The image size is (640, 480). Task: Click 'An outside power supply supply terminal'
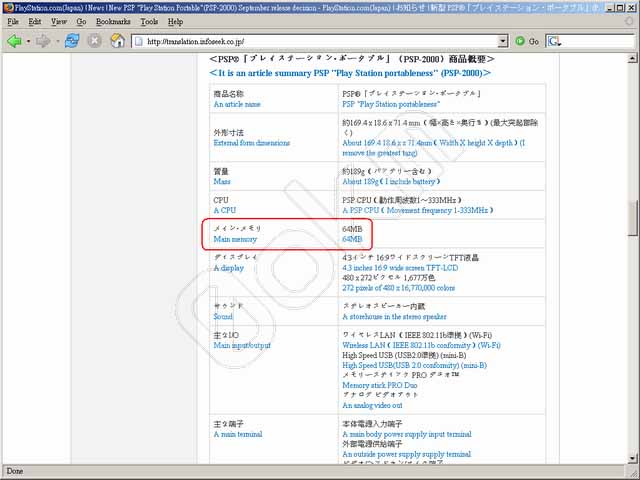click(407, 454)
